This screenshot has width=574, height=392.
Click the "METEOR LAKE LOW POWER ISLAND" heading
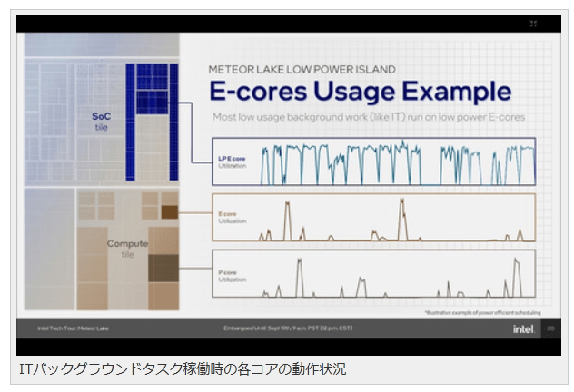click(302, 69)
